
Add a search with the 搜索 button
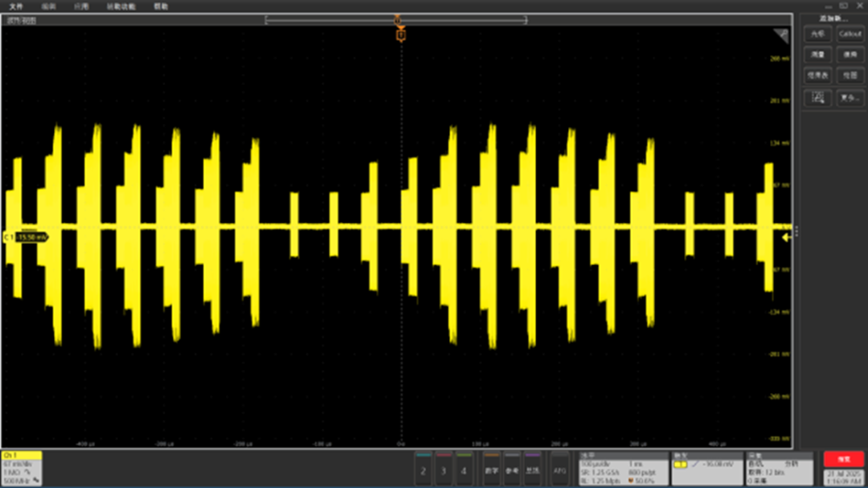[x=850, y=55]
